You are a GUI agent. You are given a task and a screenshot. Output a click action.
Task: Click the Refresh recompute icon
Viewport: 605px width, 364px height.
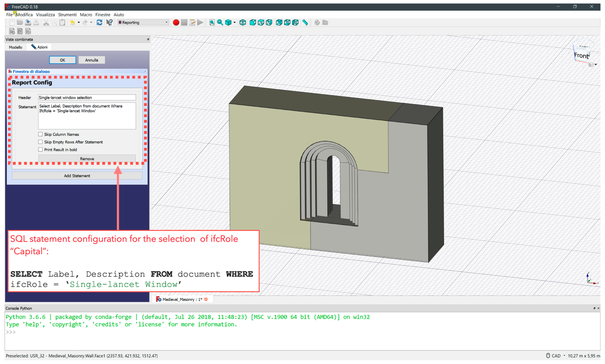pyautogui.click(x=99, y=22)
